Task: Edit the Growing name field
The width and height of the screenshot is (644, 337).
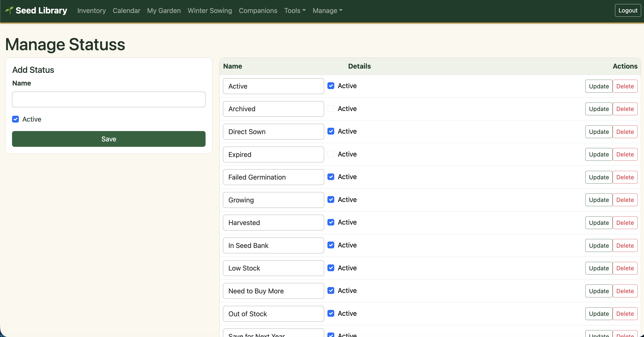Action: tap(273, 200)
